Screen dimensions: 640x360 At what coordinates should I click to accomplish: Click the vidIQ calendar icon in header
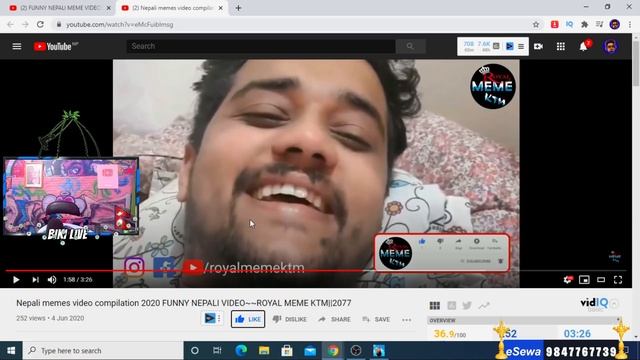pyautogui.click(x=496, y=47)
